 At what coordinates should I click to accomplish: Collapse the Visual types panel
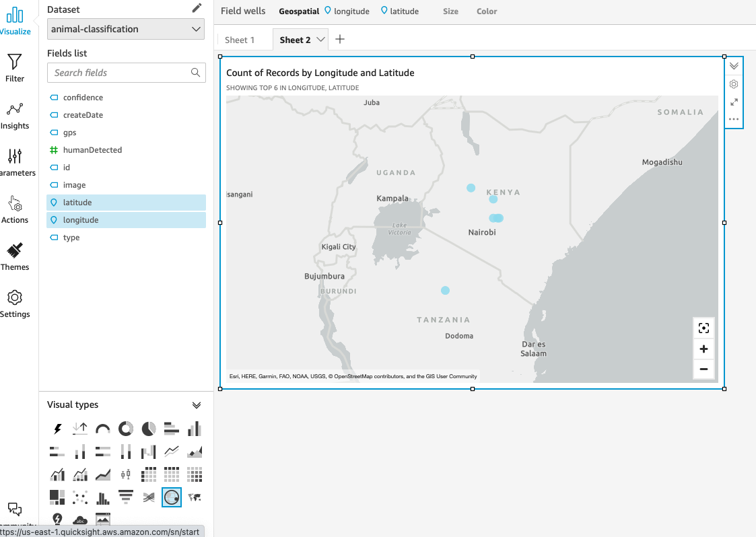point(197,405)
